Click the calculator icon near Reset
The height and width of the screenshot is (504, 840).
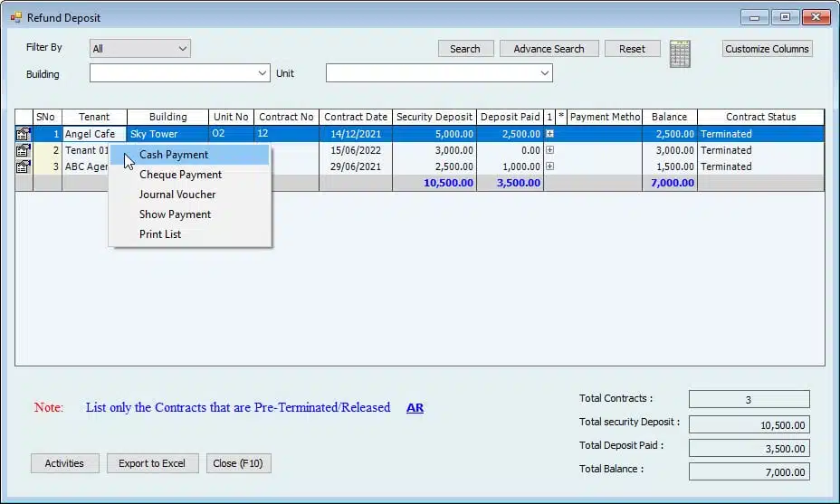pyautogui.click(x=680, y=53)
